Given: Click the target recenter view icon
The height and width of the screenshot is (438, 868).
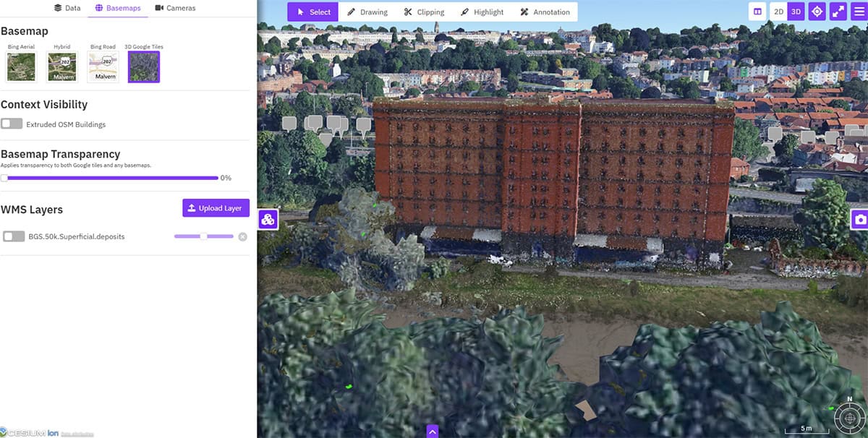Looking at the screenshot, I should point(817,12).
